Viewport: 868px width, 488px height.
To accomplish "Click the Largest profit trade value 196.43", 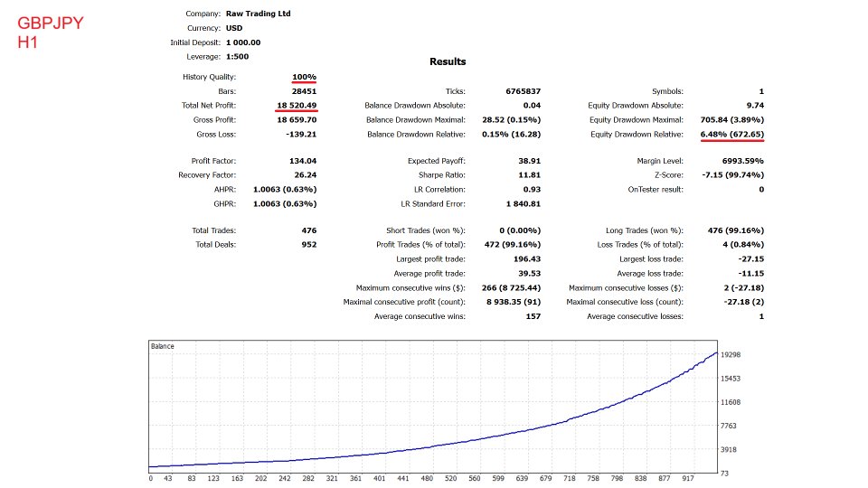I will [527, 259].
